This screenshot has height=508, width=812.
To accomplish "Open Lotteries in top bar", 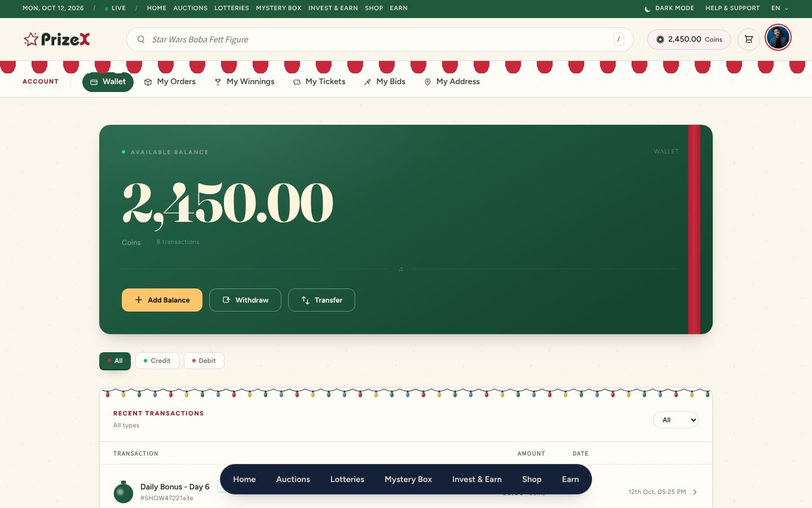I will [231, 8].
